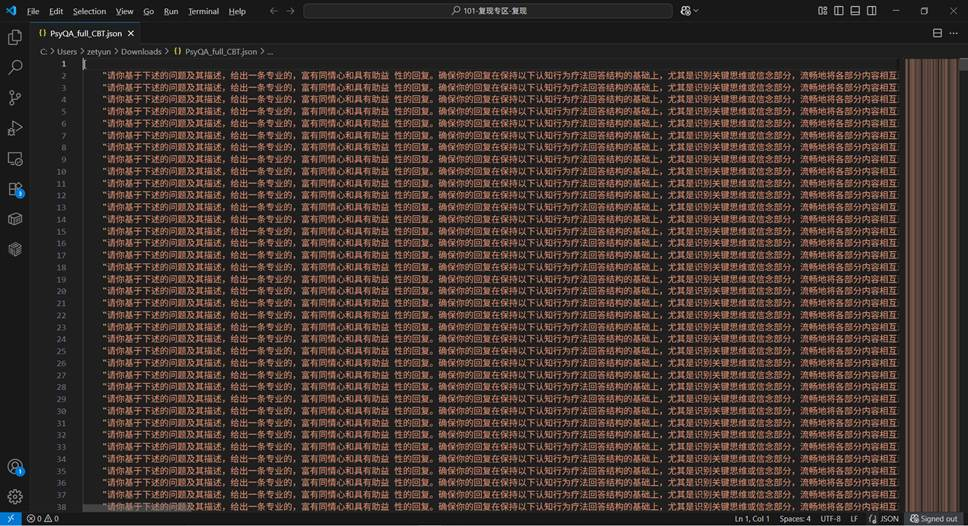968x526 pixels.
Task: Click line number 10 in the gutter
Action: click(x=61, y=172)
